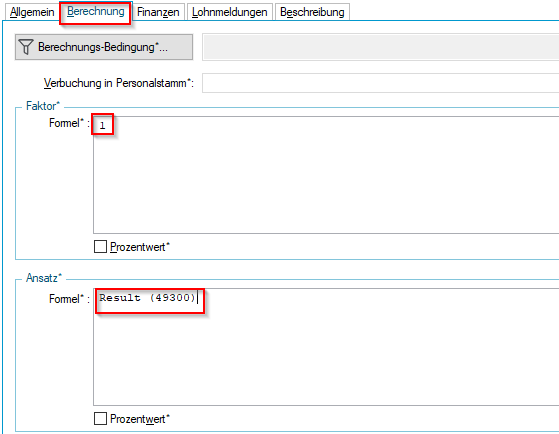Toggle Prozentwert checkbox under Ansatz

pos(100,418)
